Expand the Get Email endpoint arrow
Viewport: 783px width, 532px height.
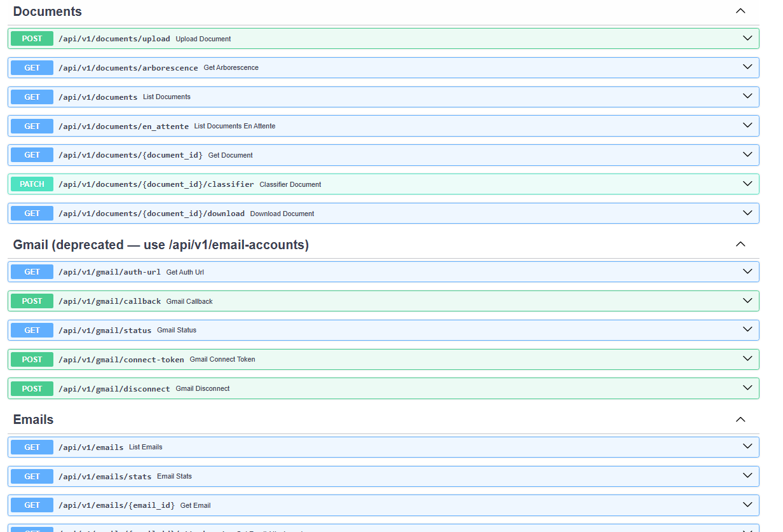click(747, 505)
